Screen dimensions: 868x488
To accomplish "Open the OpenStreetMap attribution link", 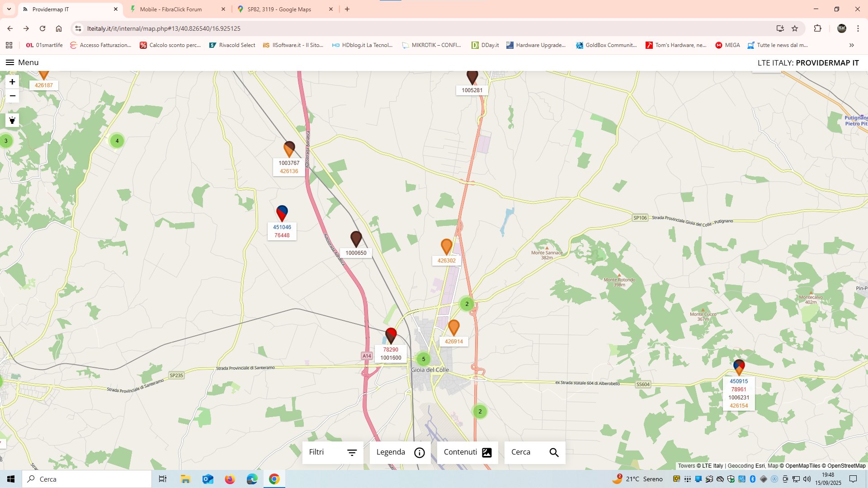I will (846, 466).
